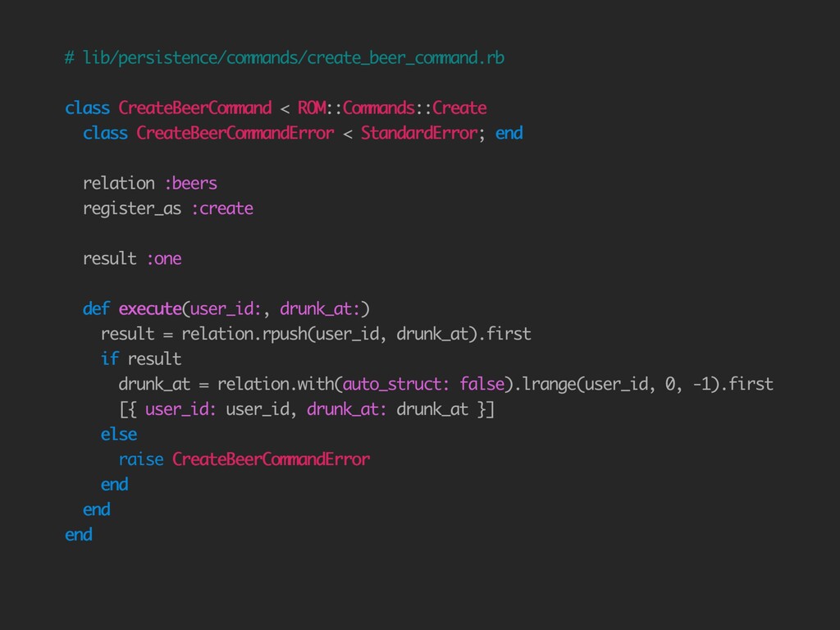
Task: Click the 'false' literal
Action: (482, 384)
